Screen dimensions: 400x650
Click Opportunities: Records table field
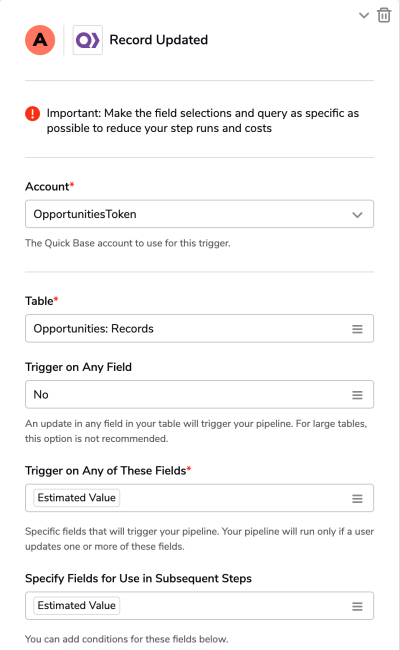pos(199,329)
